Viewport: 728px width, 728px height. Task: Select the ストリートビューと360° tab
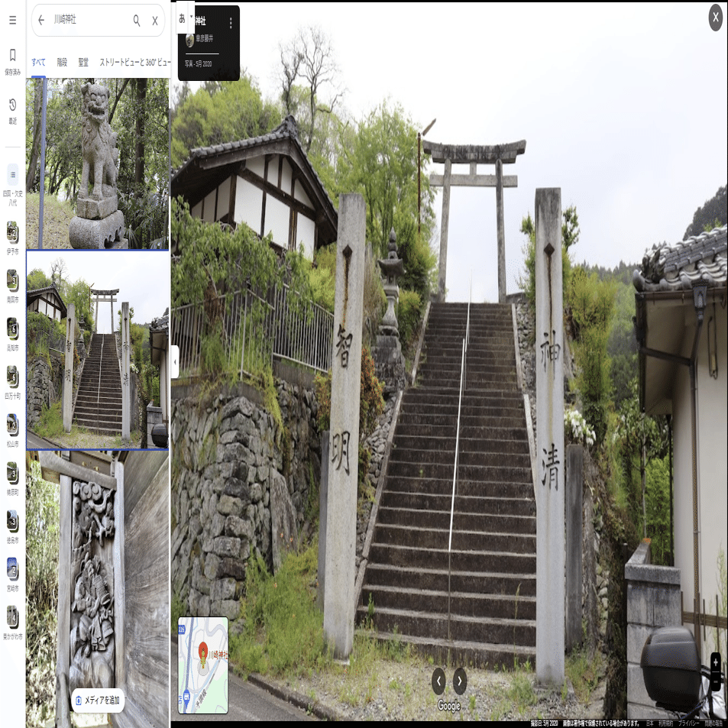pyautogui.click(x=135, y=62)
